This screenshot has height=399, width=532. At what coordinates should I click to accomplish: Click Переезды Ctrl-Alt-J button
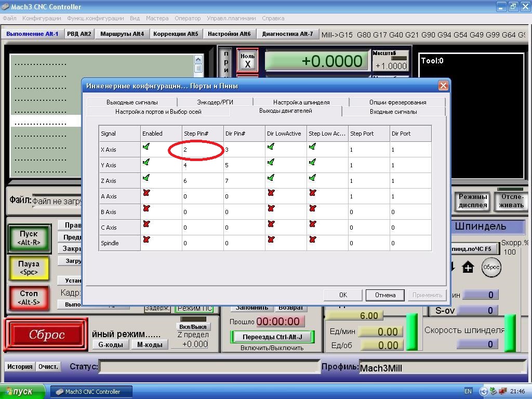272,337
